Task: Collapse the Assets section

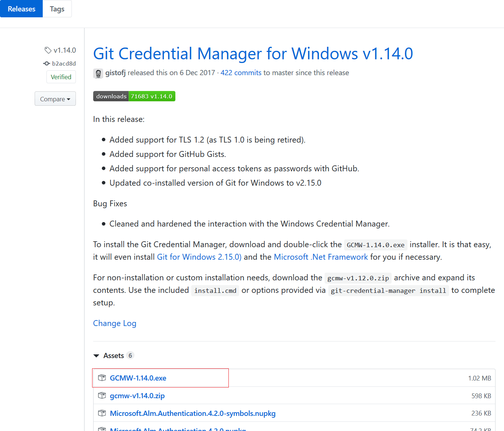Action: pyautogui.click(x=97, y=355)
